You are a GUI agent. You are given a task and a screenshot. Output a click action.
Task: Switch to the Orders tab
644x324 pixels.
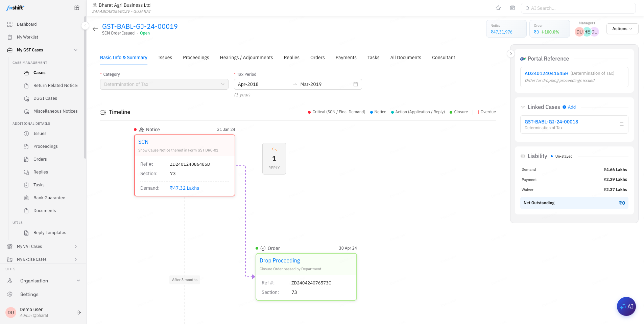317,58
